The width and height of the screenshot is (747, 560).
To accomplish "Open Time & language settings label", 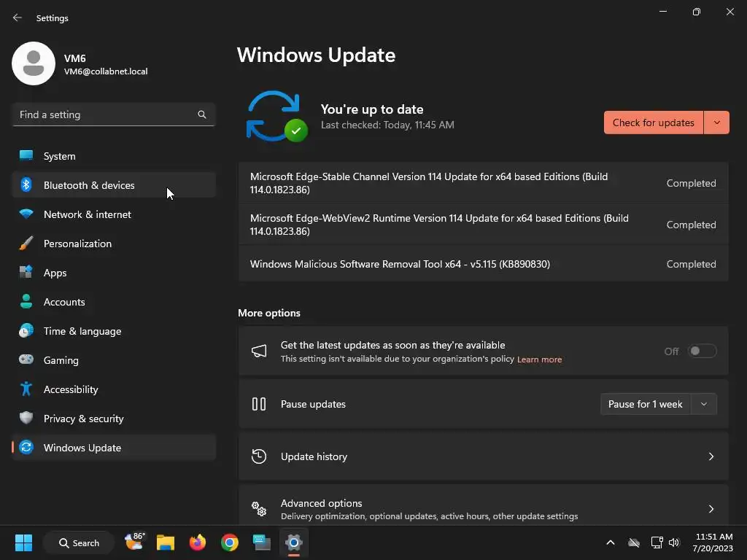I will click(x=82, y=332).
